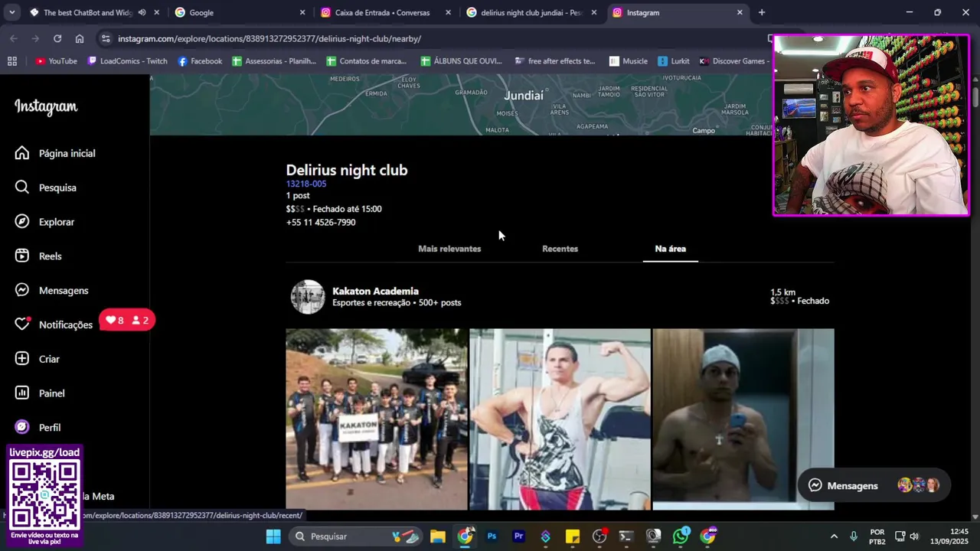Click Kakaton Academia profile picture
980x551 pixels.
coord(308,297)
